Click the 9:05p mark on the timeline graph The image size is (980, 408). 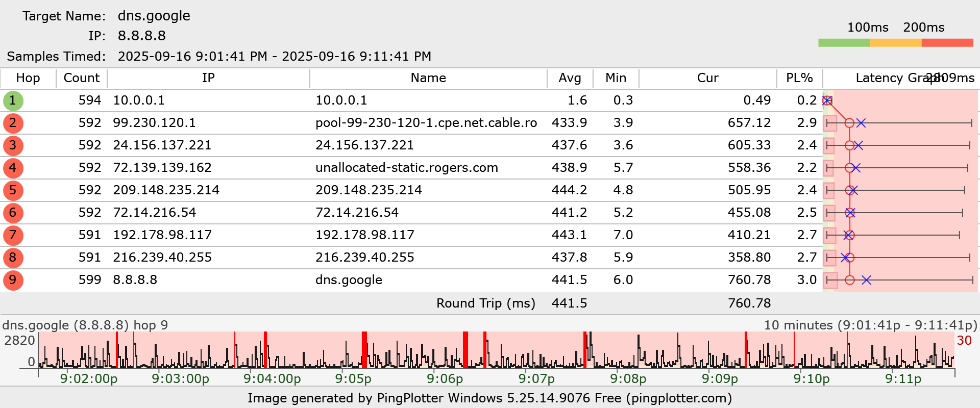(353, 378)
